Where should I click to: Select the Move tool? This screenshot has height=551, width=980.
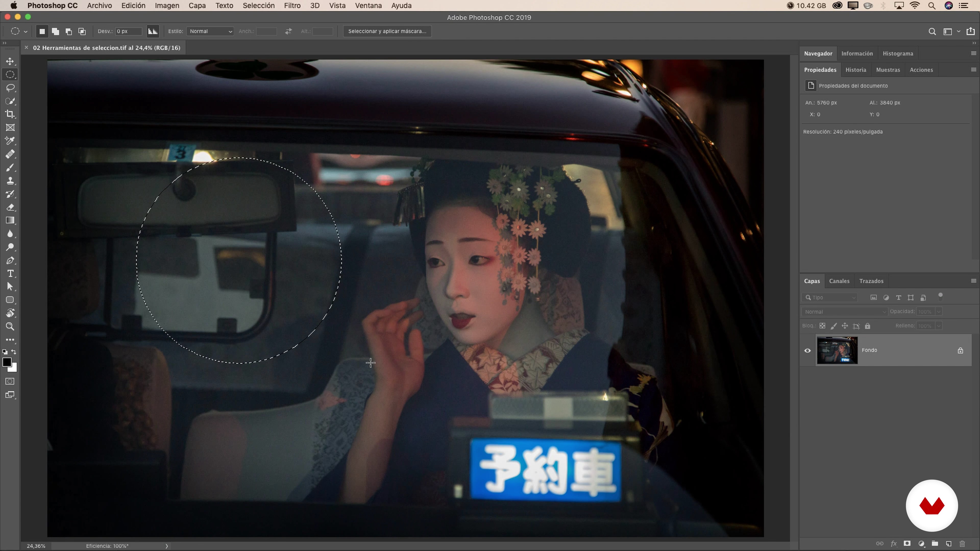10,61
